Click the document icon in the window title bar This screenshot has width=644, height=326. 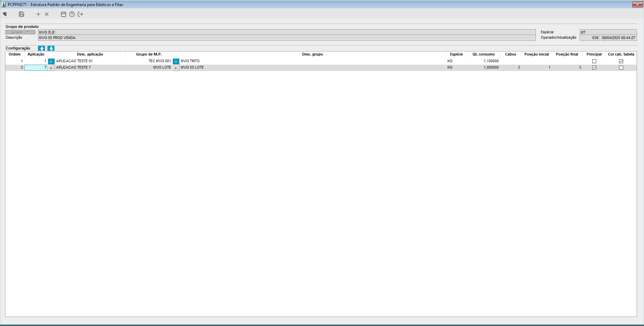point(4,4)
